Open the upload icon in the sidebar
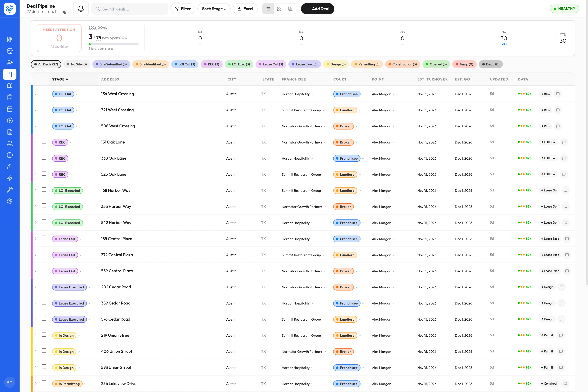The height and width of the screenshot is (392, 588). pos(10,166)
